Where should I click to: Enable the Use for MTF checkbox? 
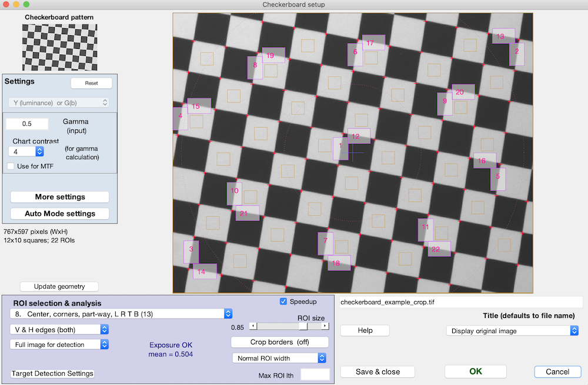(x=11, y=166)
